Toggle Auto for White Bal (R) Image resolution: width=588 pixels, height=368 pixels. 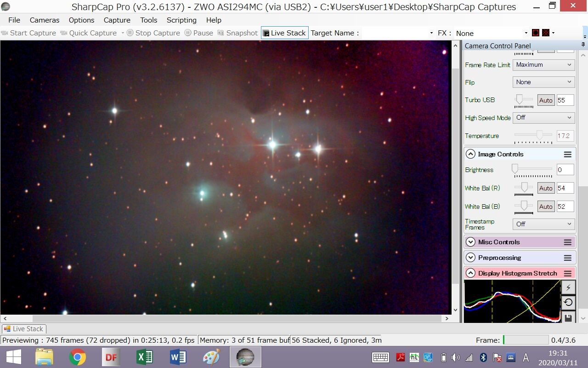click(x=546, y=188)
